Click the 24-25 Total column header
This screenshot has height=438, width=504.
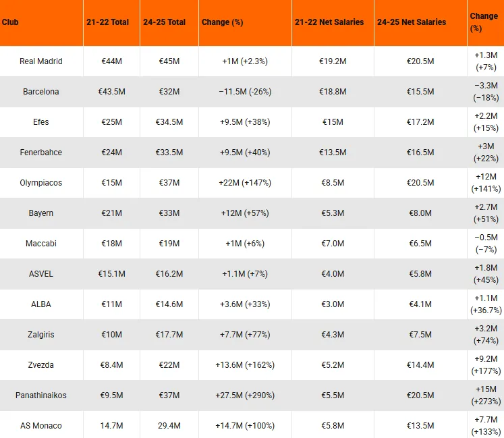pos(165,22)
